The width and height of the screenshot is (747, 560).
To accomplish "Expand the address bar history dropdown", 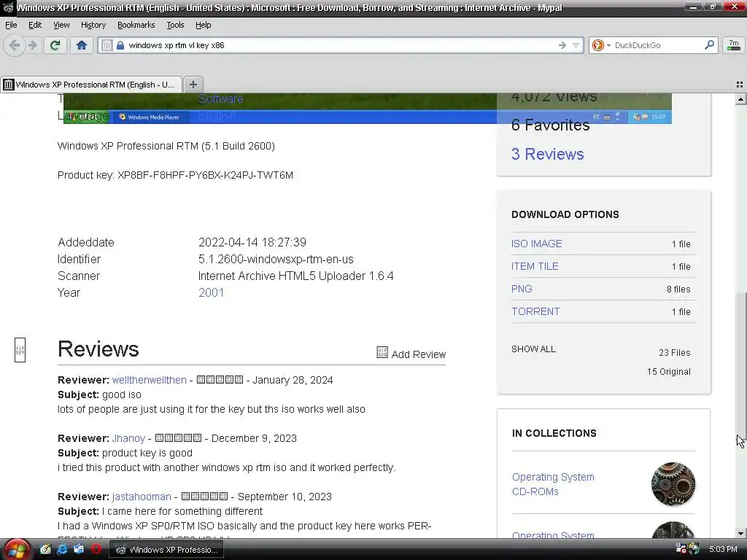I will [x=576, y=45].
